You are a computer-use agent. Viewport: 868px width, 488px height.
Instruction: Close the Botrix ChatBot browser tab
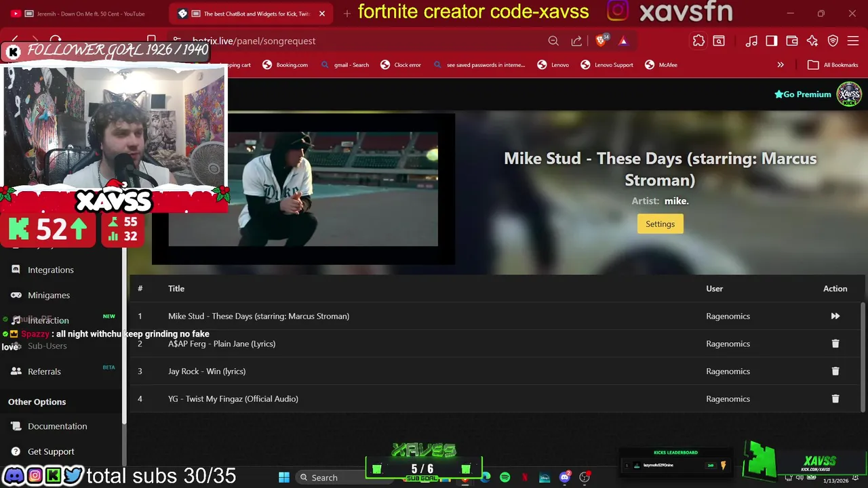tap(322, 14)
